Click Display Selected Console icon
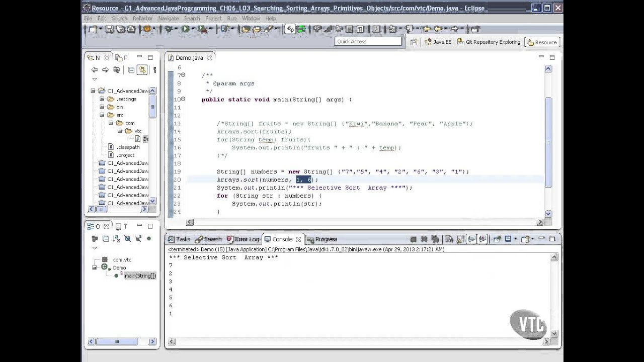This screenshot has height=362, width=644. (508, 239)
